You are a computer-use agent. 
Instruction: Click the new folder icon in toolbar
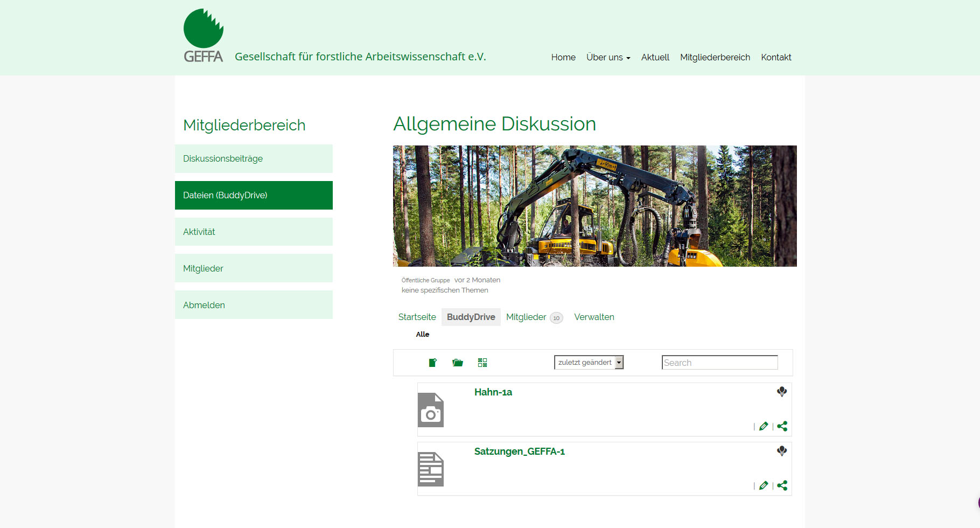coord(458,363)
